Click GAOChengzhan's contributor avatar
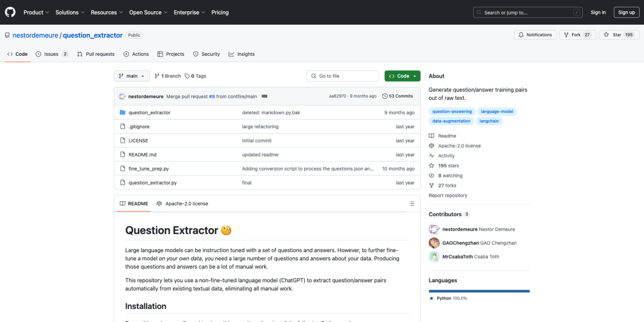Viewport: 644px width, 322px height. (x=434, y=243)
